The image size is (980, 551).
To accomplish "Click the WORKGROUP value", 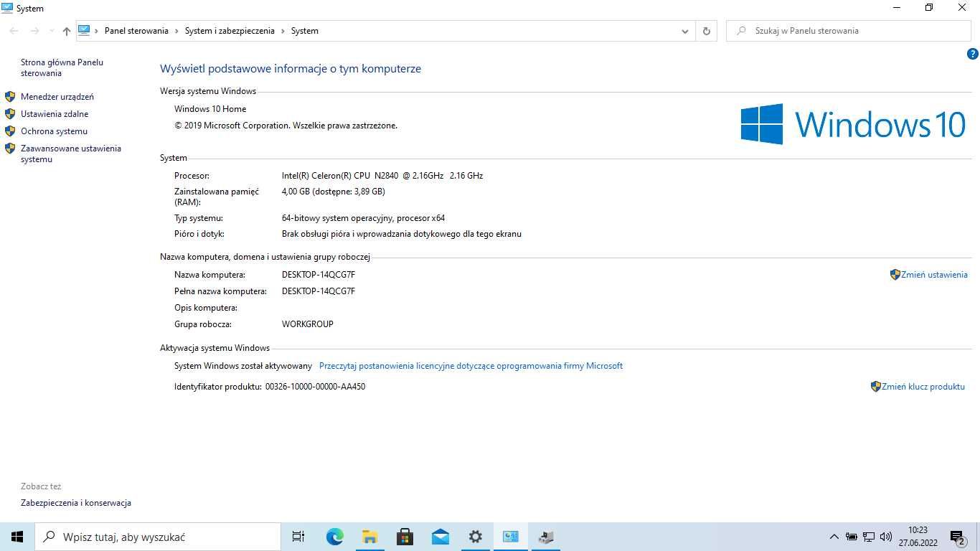I will point(308,324).
